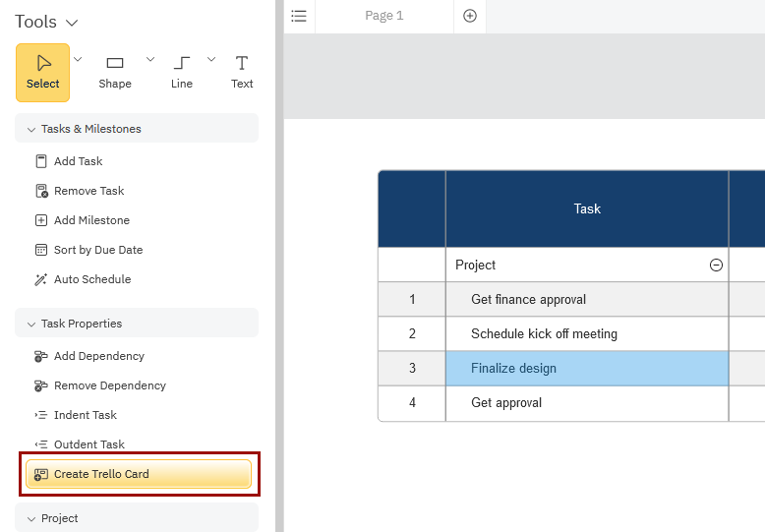The image size is (765, 532).
Task: Pick the Text tool
Action: coord(242,73)
